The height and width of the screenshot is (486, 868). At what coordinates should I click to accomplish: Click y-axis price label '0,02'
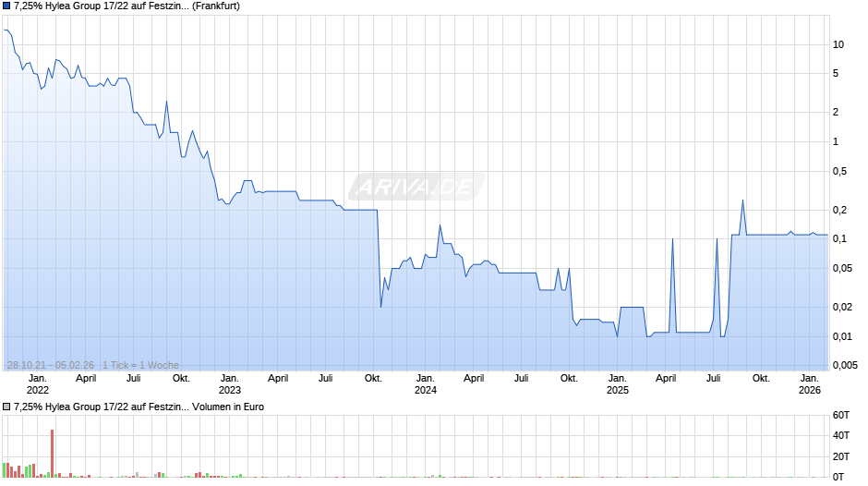(x=842, y=307)
